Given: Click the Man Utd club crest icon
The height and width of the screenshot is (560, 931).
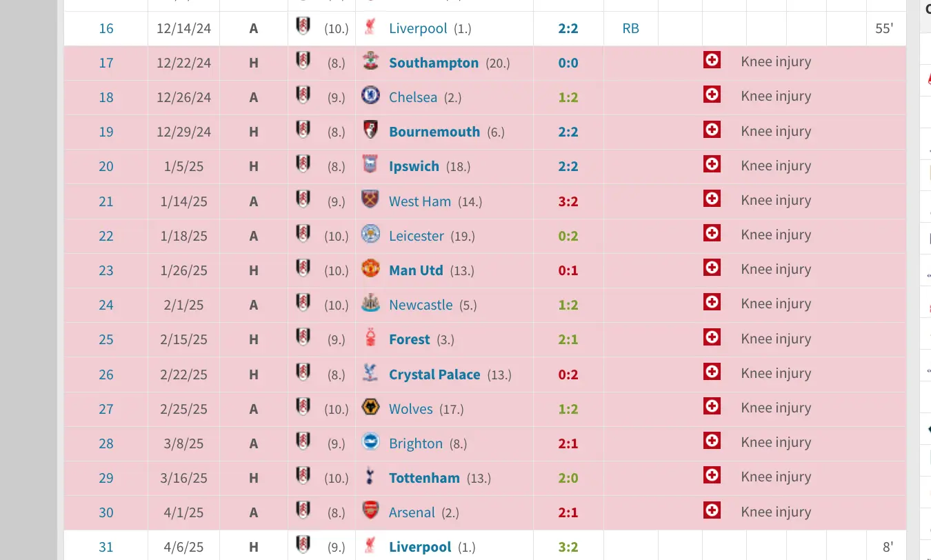Looking at the screenshot, I should (x=370, y=269).
